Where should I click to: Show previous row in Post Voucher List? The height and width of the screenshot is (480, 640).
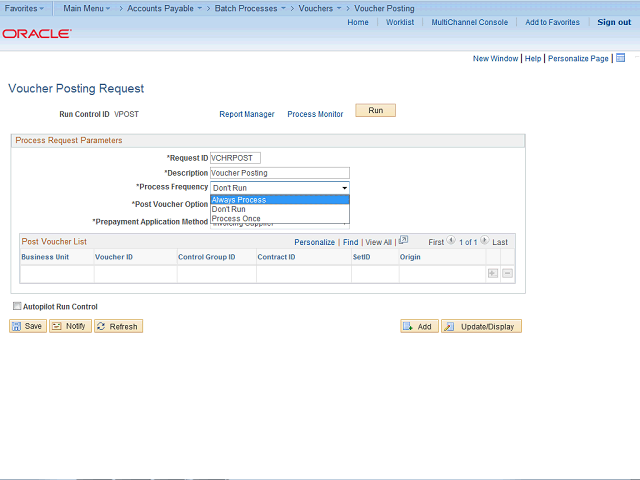pos(451,240)
